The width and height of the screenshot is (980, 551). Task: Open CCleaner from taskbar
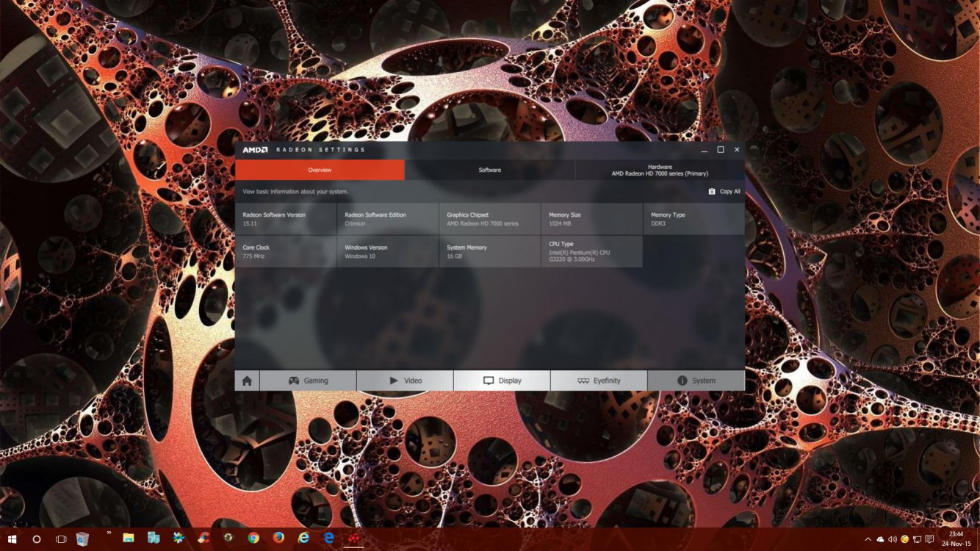click(203, 539)
